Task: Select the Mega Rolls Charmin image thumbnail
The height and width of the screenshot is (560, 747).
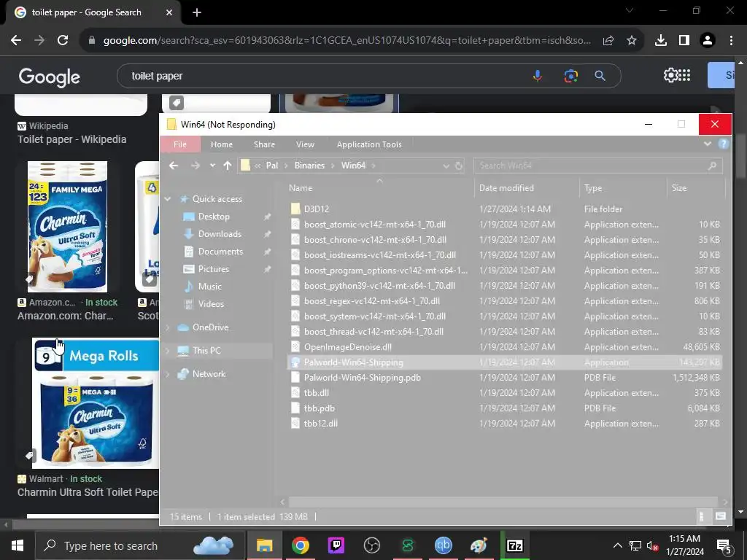Action: click(x=96, y=403)
